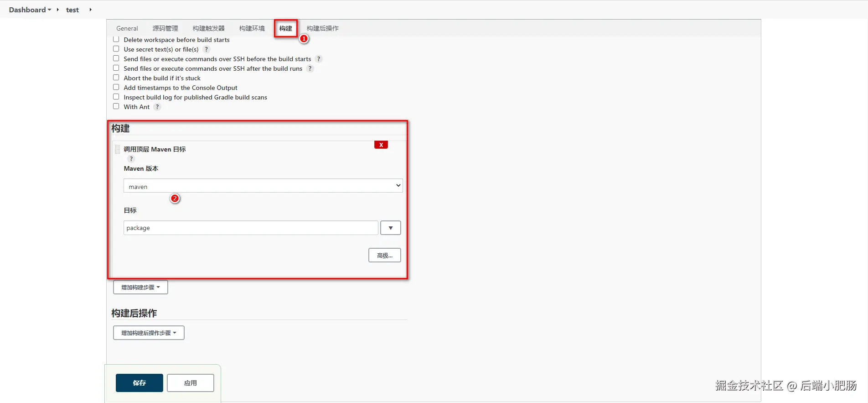Grab the drag handle of the Maven step
Screen dimensions: 868x403
[118, 149]
